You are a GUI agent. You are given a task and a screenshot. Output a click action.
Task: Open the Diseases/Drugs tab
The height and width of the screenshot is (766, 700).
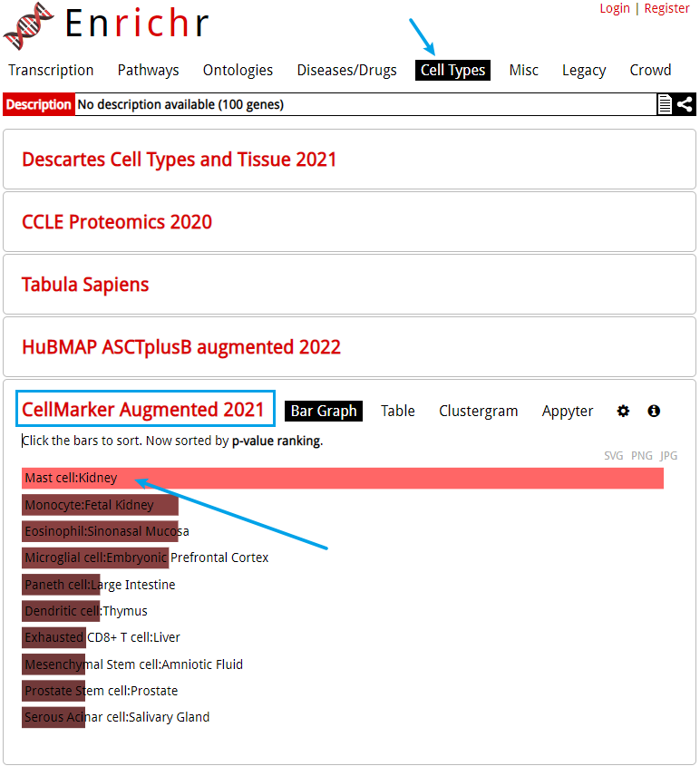[x=346, y=70]
